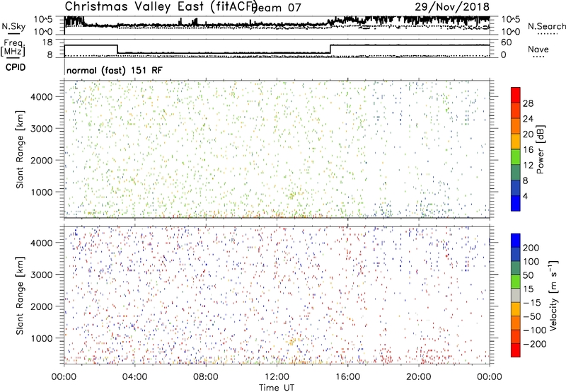The width and height of the screenshot is (566, 392).
Task: Click the green 12-16 dB power color band
Action: coord(516,157)
